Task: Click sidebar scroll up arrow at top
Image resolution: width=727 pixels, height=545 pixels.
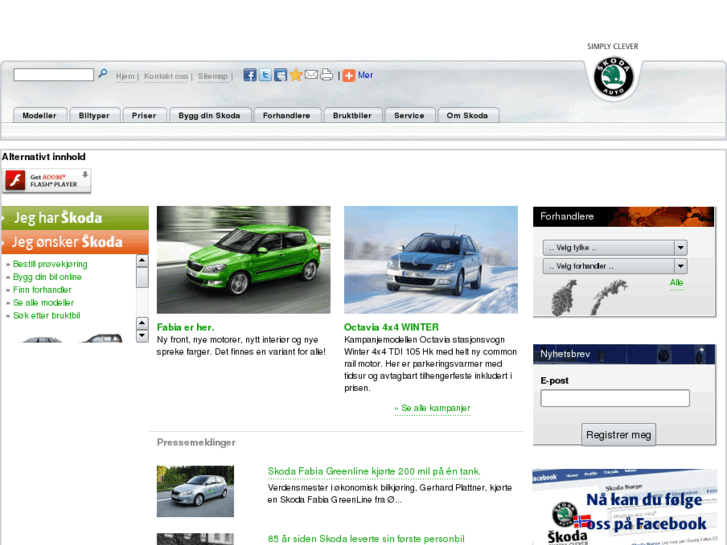Action: (x=142, y=261)
